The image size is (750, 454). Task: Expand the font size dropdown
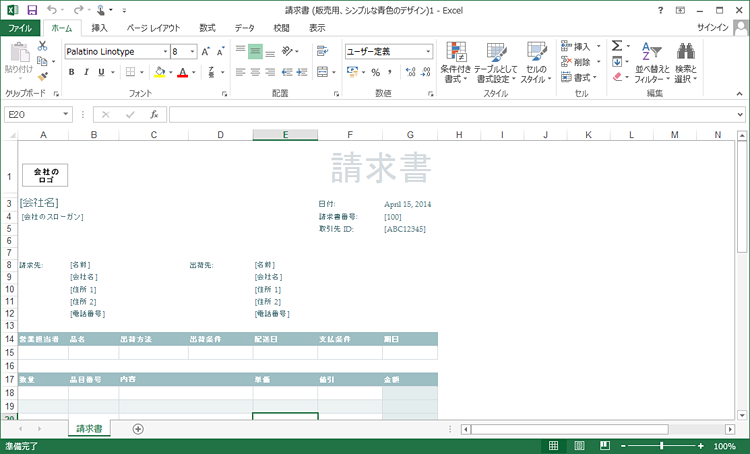[191, 51]
